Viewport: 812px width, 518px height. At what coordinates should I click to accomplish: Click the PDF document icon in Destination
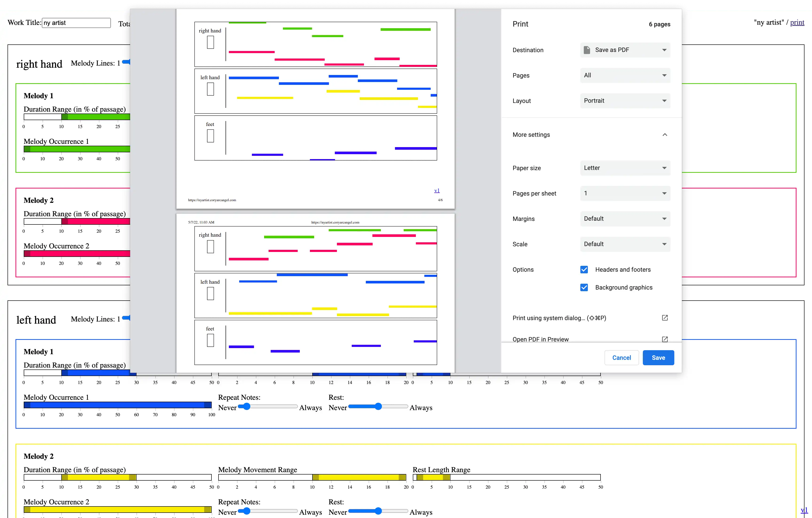click(587, 50)
